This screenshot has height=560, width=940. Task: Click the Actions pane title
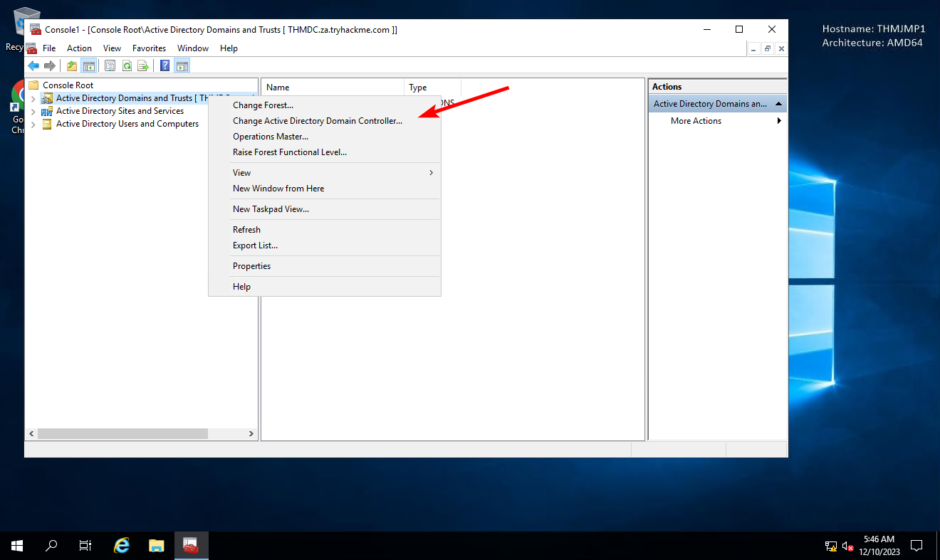(x=667, y=87)
